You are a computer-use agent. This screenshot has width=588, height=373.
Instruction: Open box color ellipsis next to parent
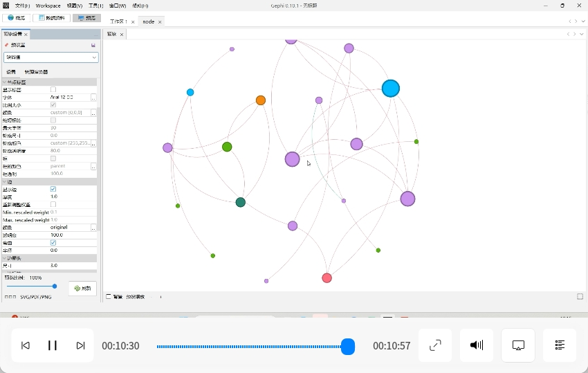click(x=93, y=166)
